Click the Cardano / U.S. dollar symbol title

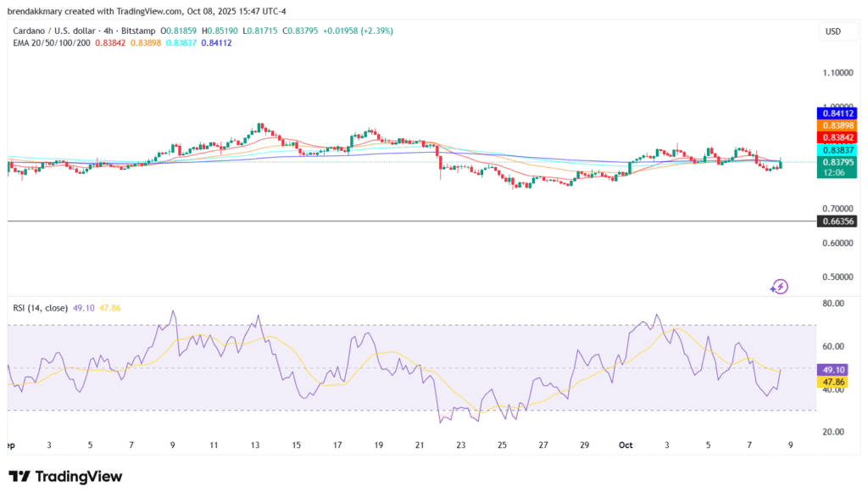[54, 31]
